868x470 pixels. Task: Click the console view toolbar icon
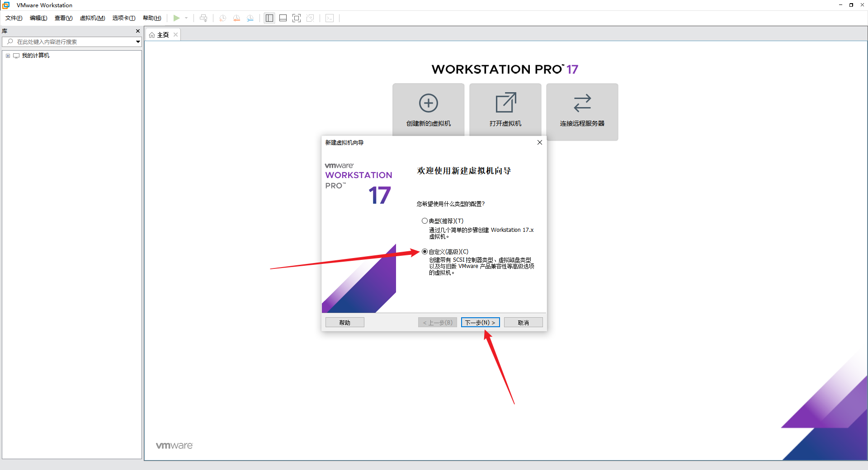coord(330,18)
